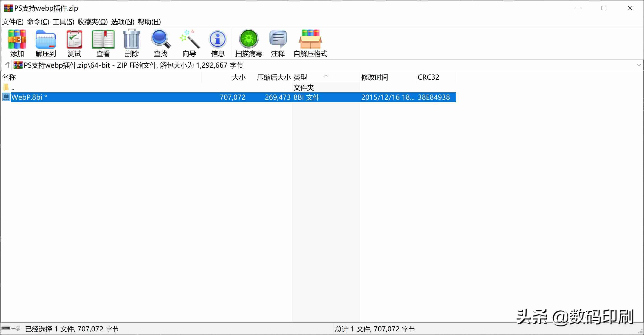Show archive Info (信息) icon
Viewport: 644px width, 335px height.
point(218,43)
